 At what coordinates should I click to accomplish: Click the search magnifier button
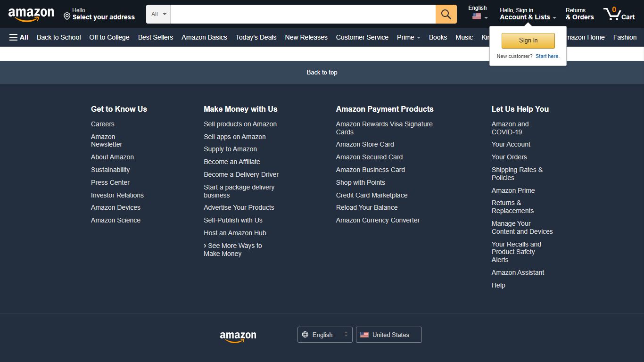point(446,14)
